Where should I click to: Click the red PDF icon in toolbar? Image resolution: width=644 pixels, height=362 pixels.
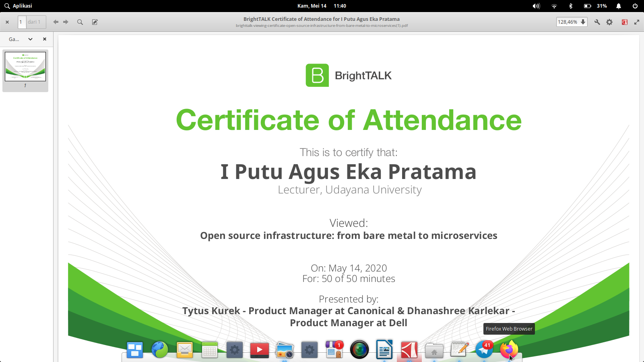point(624,22)
